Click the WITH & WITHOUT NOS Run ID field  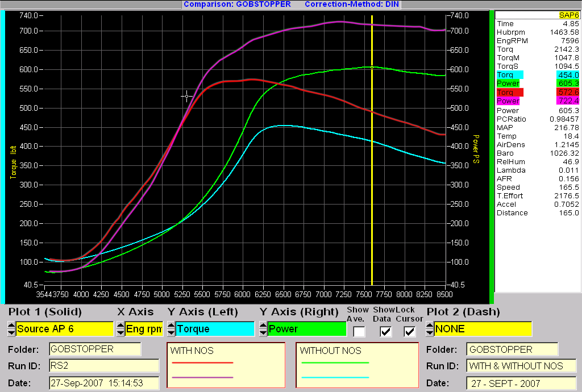pyautogui.click(x=521, y=366)
